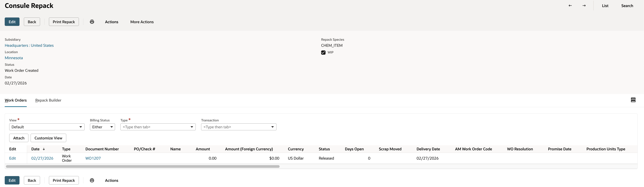Click the printer icon near the bottom Actions

(92, 180)
